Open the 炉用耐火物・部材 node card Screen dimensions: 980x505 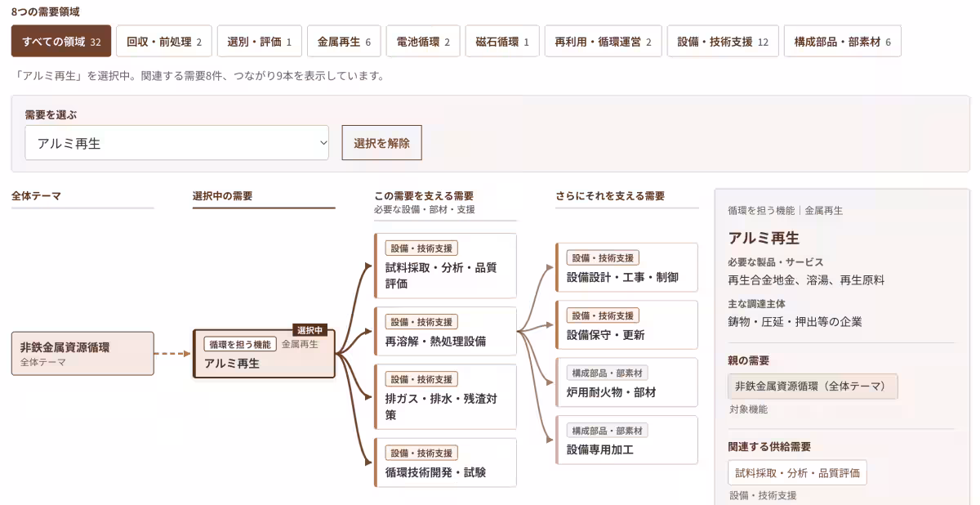pyautogui.click(x=626, y=382)
